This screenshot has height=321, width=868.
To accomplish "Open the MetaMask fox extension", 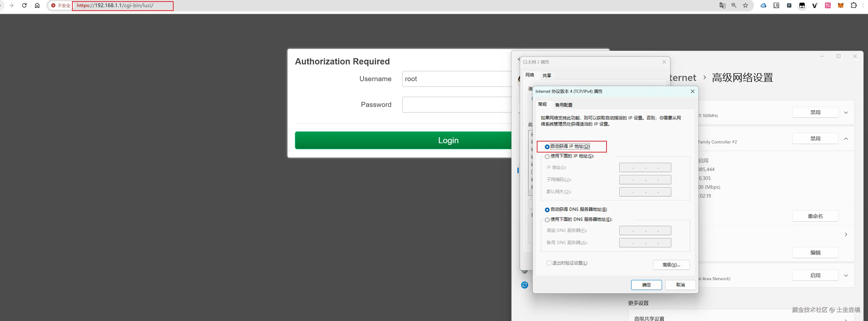I will pos(840,5).
